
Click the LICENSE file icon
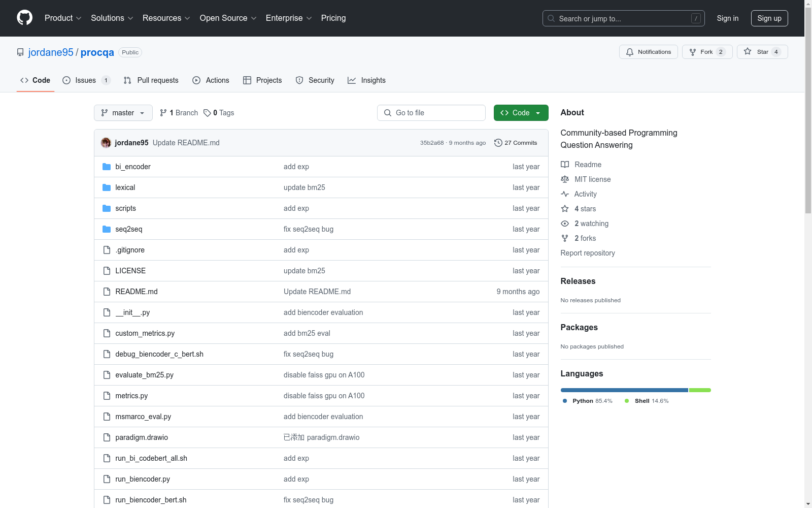(107, 271)
